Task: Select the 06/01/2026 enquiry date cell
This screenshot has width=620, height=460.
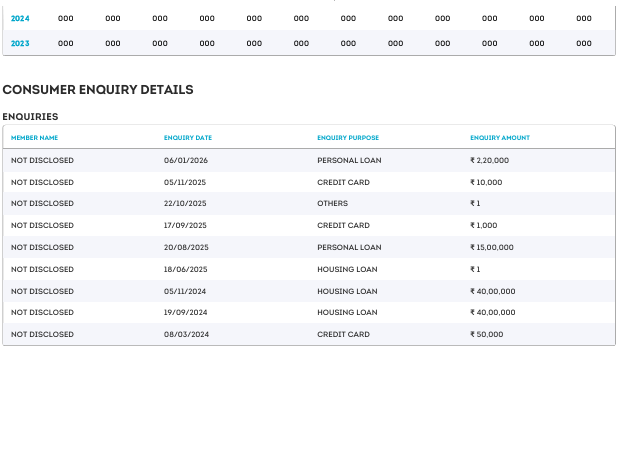Action: click(185, 160)
